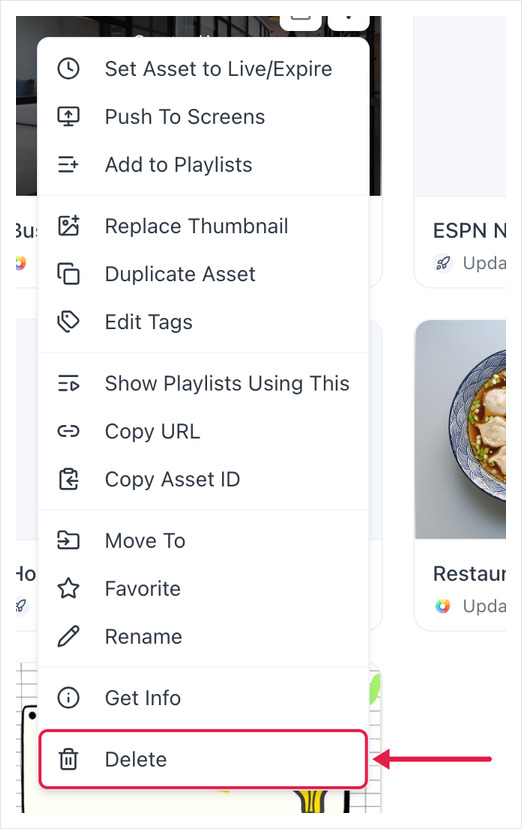522x829 pixels.
Task: Click the clipboard icon for Copy Asset ID
Action: point(68,479)
